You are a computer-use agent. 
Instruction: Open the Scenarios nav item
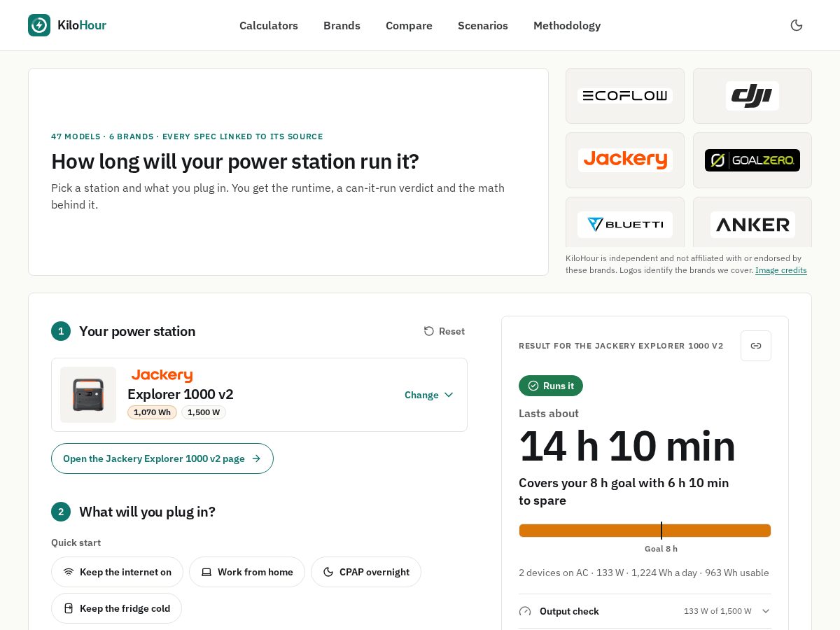click(483, 25)
